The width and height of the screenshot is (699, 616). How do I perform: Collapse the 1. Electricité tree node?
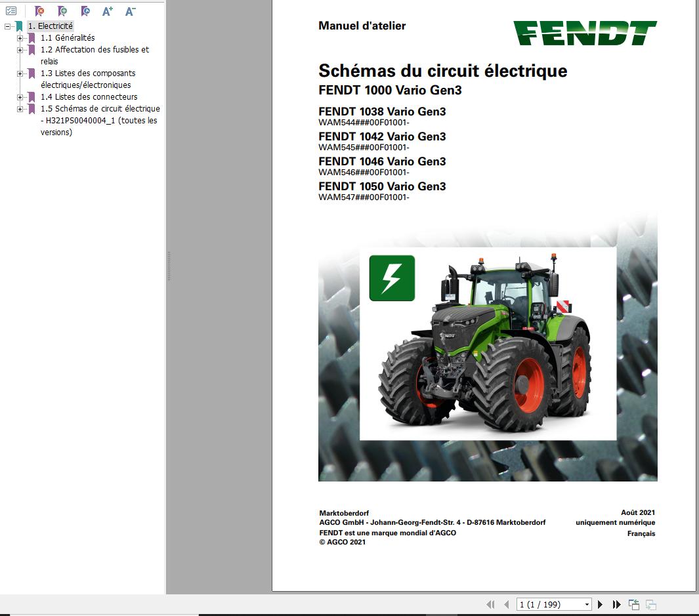[8, 26]
